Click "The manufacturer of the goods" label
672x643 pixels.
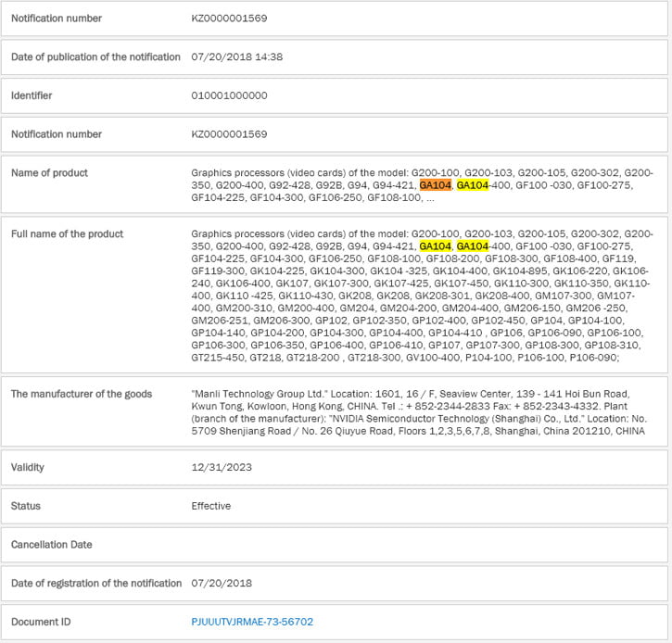point(82,394)
